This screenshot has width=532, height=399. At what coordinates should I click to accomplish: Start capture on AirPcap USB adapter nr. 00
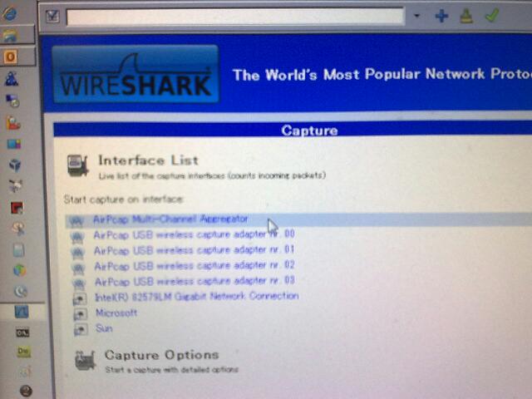tap(194, 234)
